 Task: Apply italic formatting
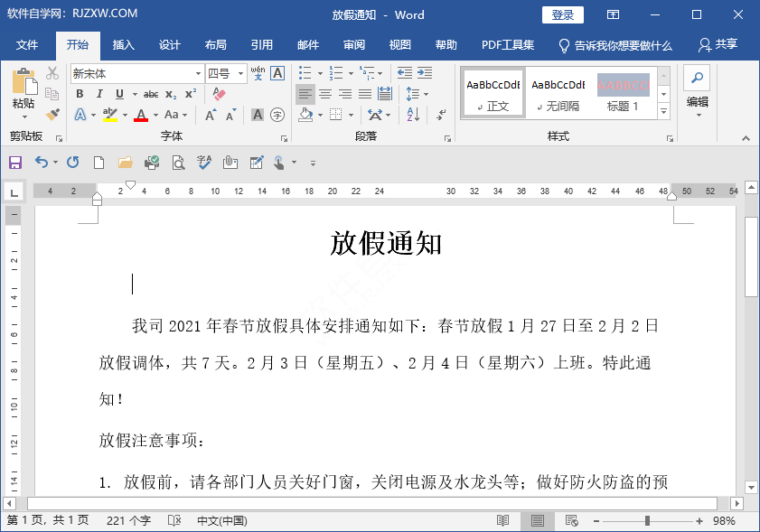99,94
